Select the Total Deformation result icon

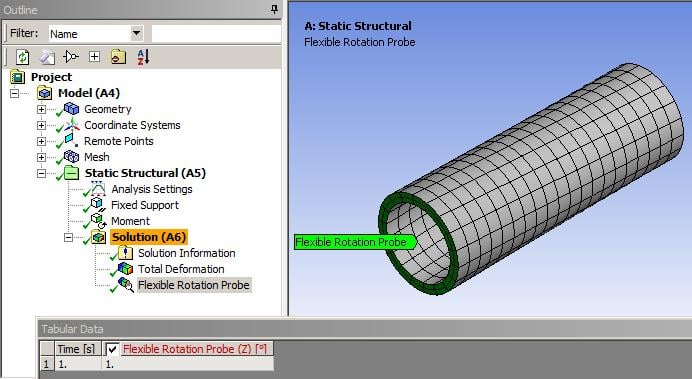[125, 269]
